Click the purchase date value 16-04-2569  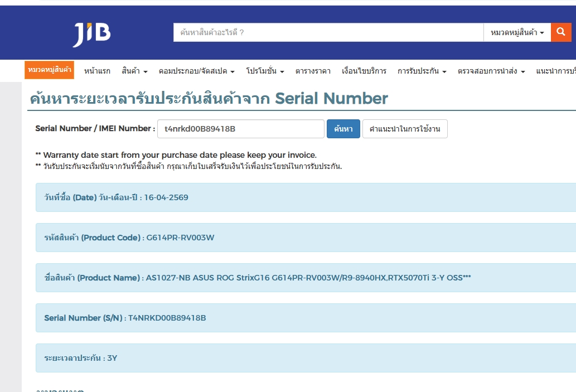coord(166,197)
